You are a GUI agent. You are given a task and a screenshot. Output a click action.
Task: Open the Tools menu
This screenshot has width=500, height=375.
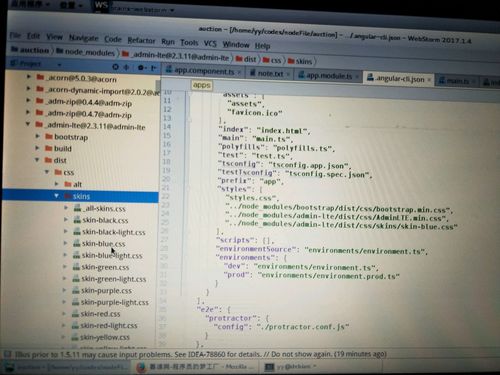click(x=189, y=42)
